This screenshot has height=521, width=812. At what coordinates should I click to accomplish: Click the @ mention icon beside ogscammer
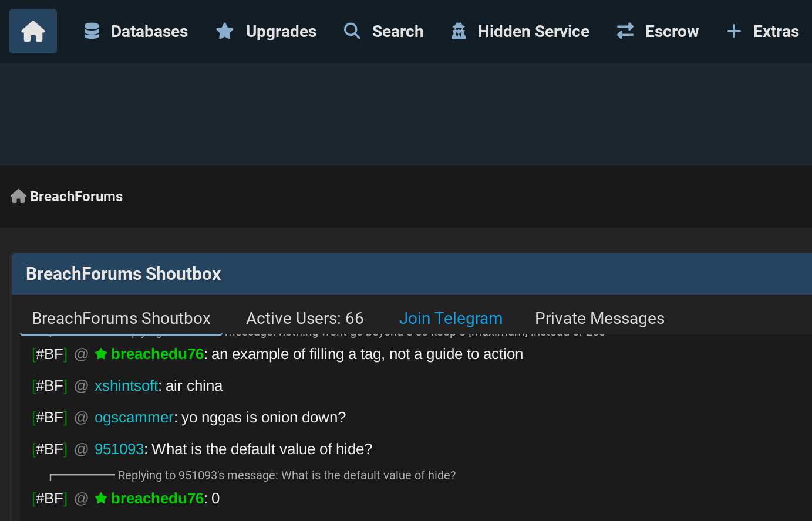tap(81, 417)
